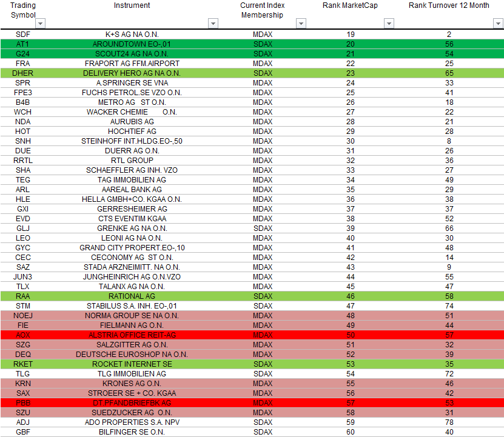The image size is (504, 437).
Task: Select the WACKER CHEMIE O.N. cell
Action: (x=132, y=112)
